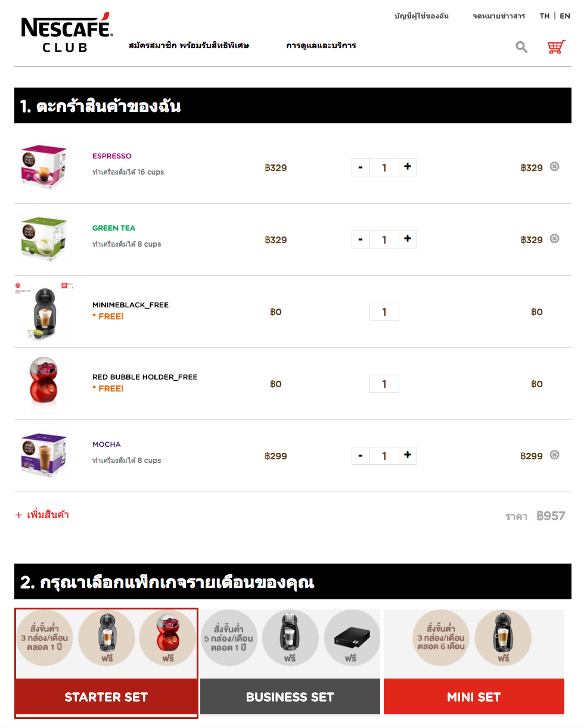Viewport: 584px width, 728px height.
Task: Increase Mocha quantity with plus button
Action: click(408, 456)
